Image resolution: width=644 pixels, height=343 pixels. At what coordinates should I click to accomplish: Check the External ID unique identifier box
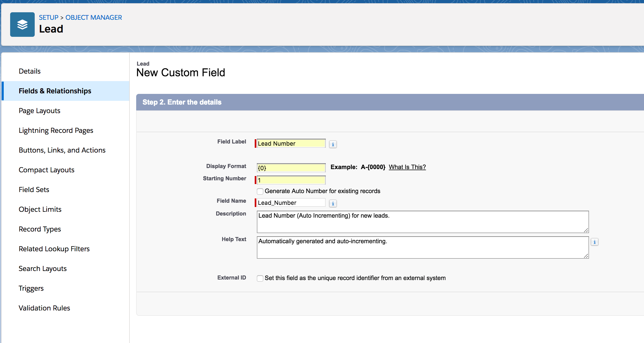[260, 278]
